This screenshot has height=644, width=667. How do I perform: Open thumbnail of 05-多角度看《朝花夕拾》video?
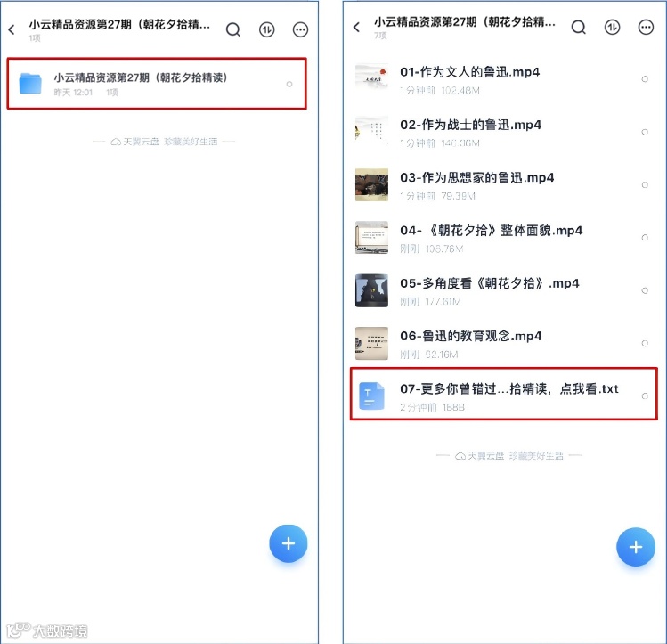click(371, 290)
